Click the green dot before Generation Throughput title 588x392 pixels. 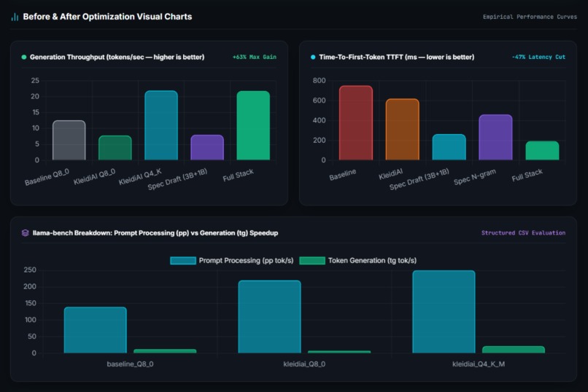(24, 57)
